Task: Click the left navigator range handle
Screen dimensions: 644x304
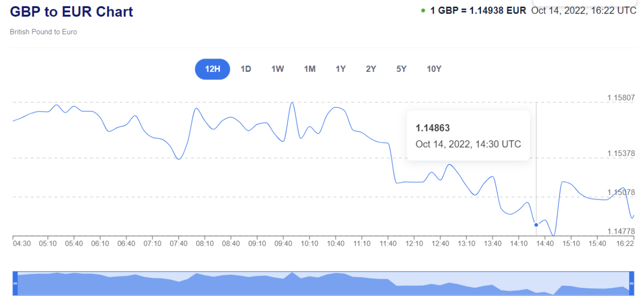Action: [x=15, y=283]
